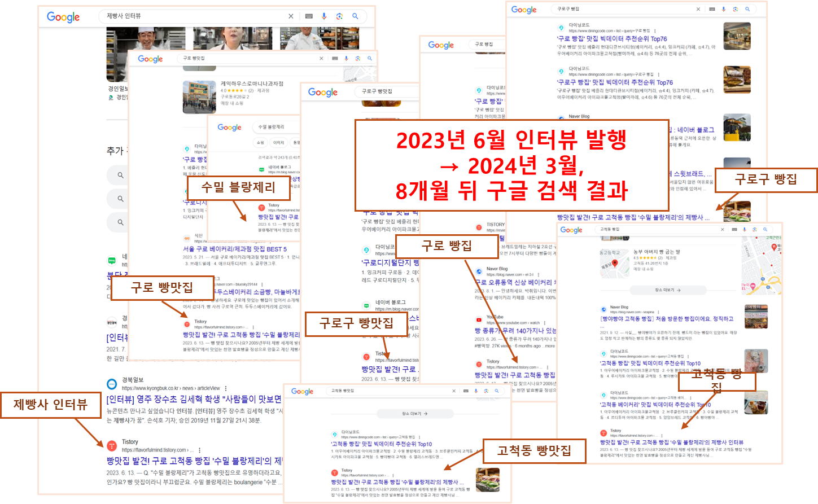Start voice search in the 고척동 빵집 window
Viewport: 818px width, 504px height.
tap(744, 230)
